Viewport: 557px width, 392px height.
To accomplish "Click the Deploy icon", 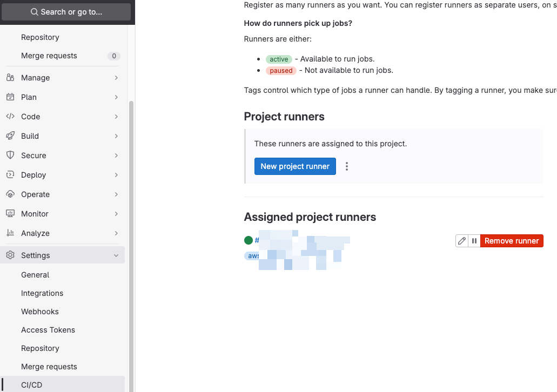I will 10,175.
